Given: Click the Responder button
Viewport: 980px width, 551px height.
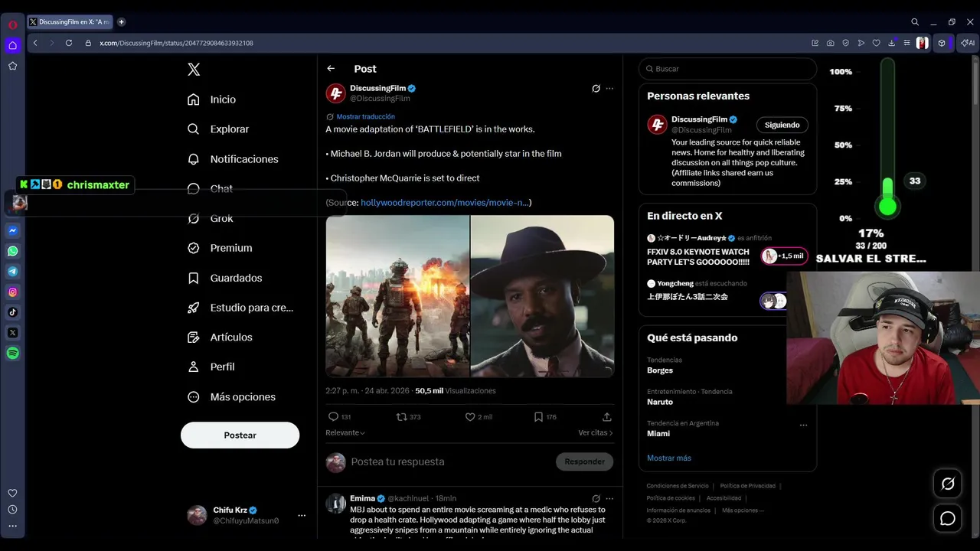Looking at the screenshot, I should pos(584,461).
